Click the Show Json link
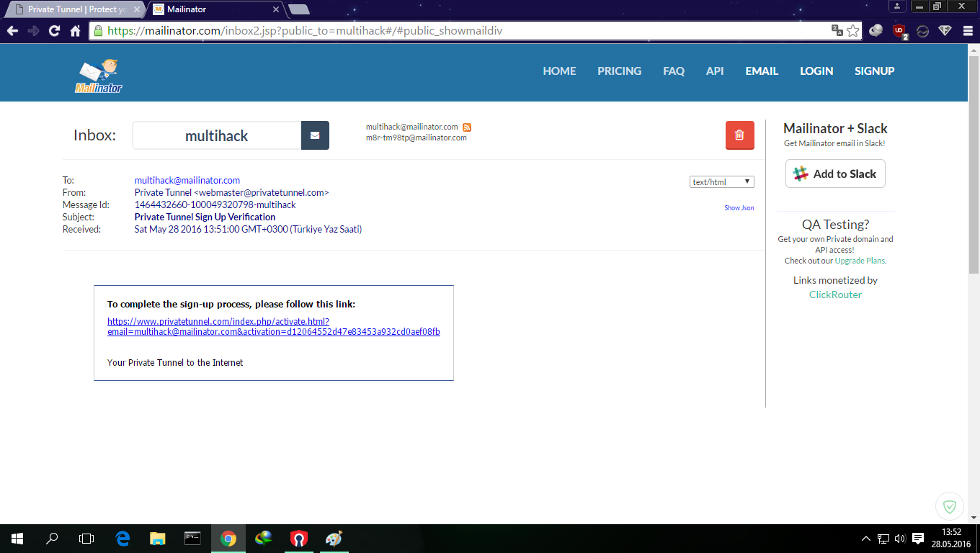This screenshot has width=980, height=553. pos(739,208)
